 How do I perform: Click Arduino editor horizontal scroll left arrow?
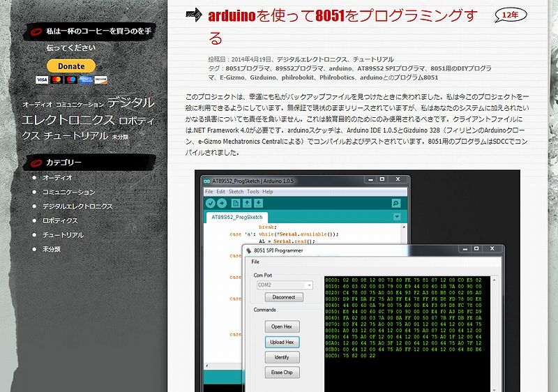pyautogui.click(x=207, y=365)
